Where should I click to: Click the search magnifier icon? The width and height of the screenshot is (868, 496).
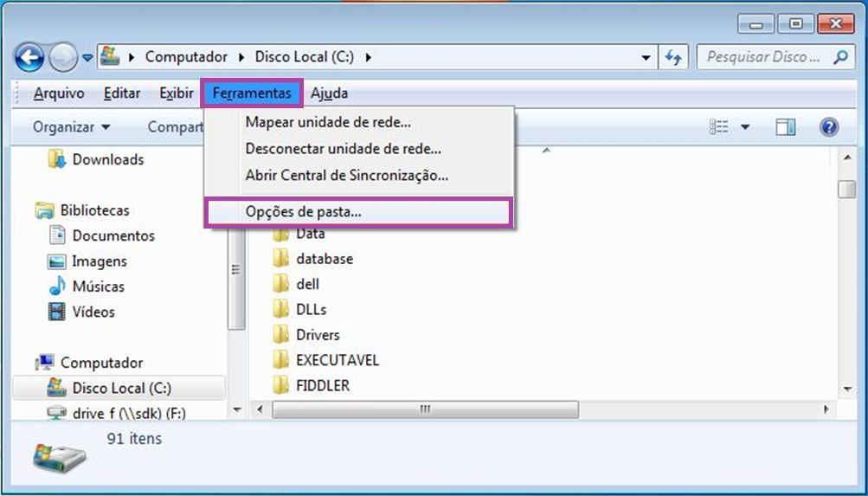(x=840, y=57)
